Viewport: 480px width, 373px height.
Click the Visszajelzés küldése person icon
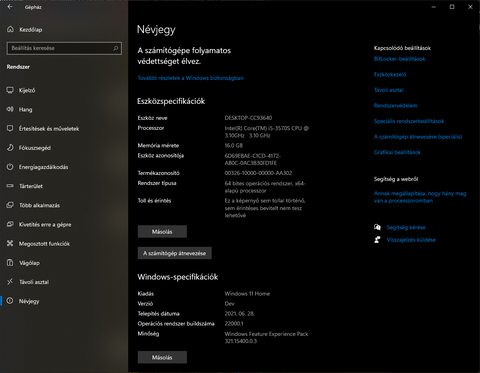click(377, 240)
